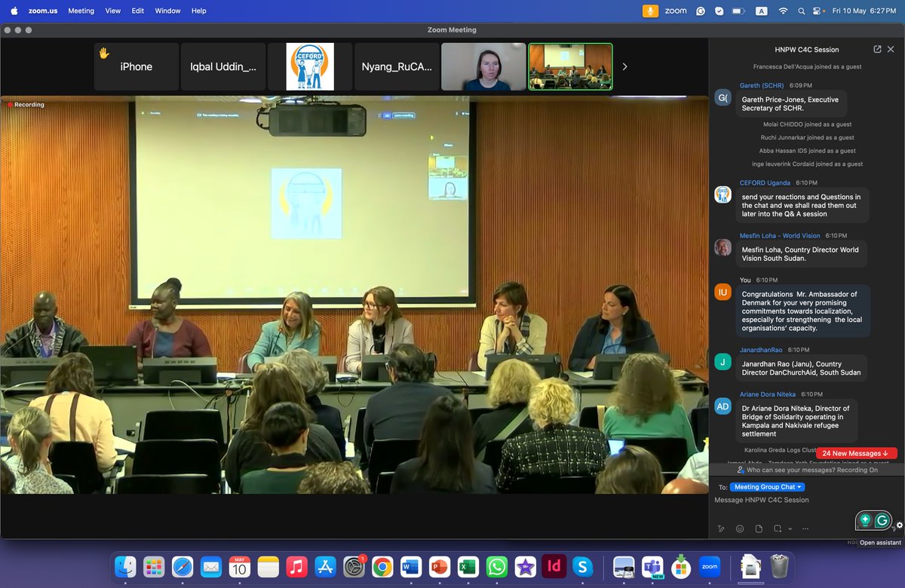
Task: Open Zoom menu bar status item
Action: pyautogui.click(x=676, y=11)
